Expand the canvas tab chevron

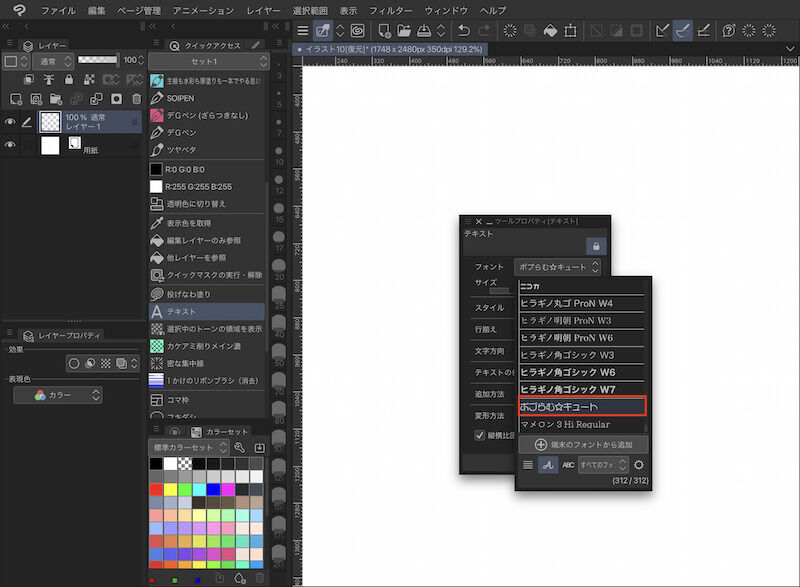tap(790, 48)
